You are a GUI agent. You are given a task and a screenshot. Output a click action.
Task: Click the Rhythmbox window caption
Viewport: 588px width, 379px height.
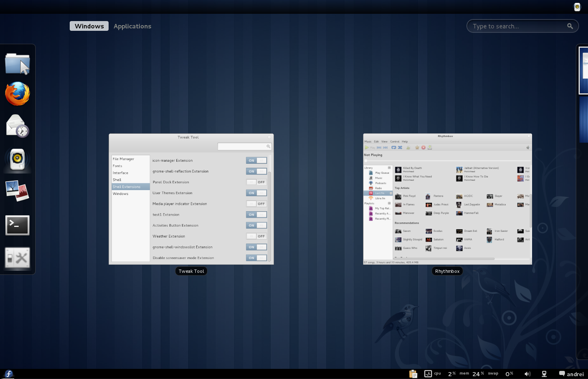pos(447,271)
